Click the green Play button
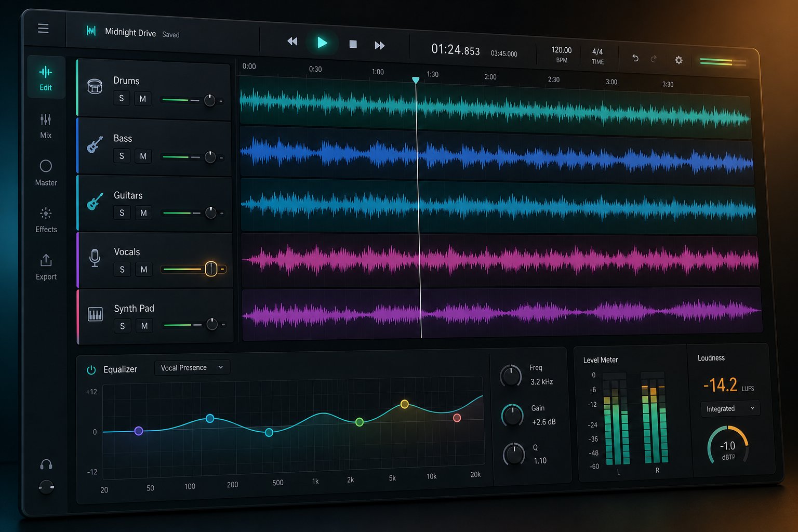 [322, 43]
